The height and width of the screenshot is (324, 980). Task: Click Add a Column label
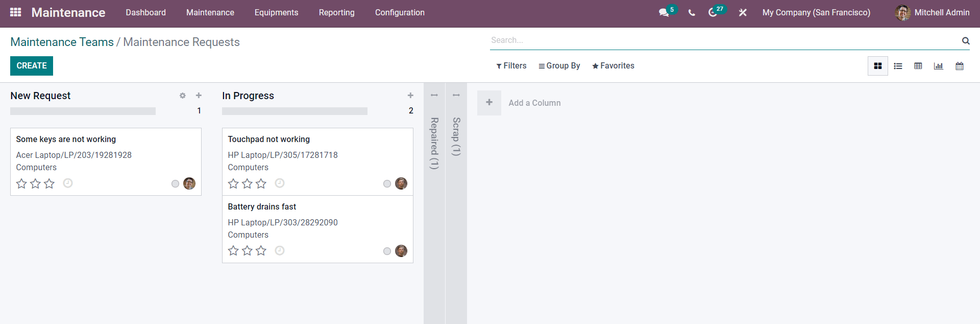534,103
